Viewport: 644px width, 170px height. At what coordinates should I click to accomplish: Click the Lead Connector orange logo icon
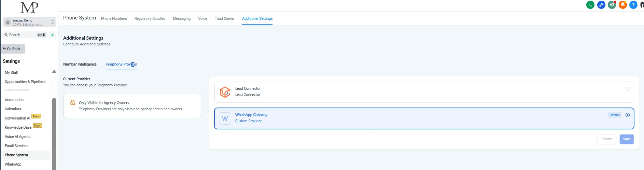coord(225,92)
